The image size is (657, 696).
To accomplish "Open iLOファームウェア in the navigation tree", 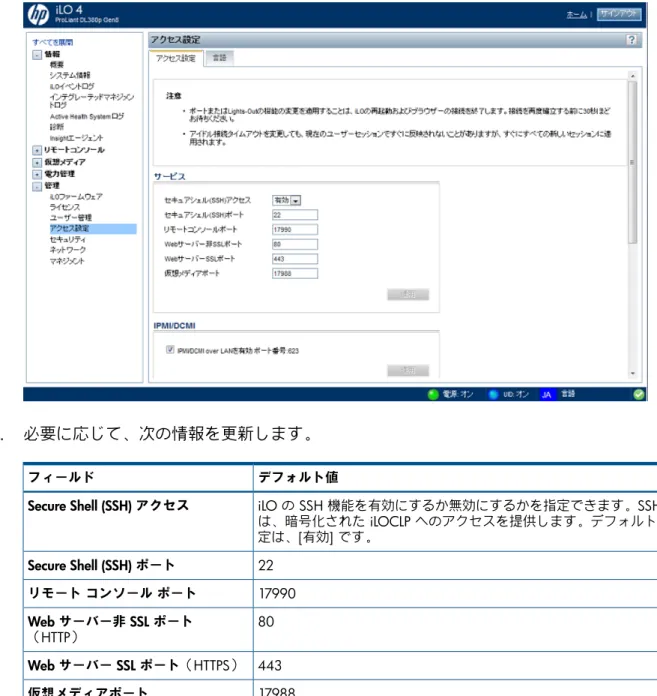I will 76,197.
